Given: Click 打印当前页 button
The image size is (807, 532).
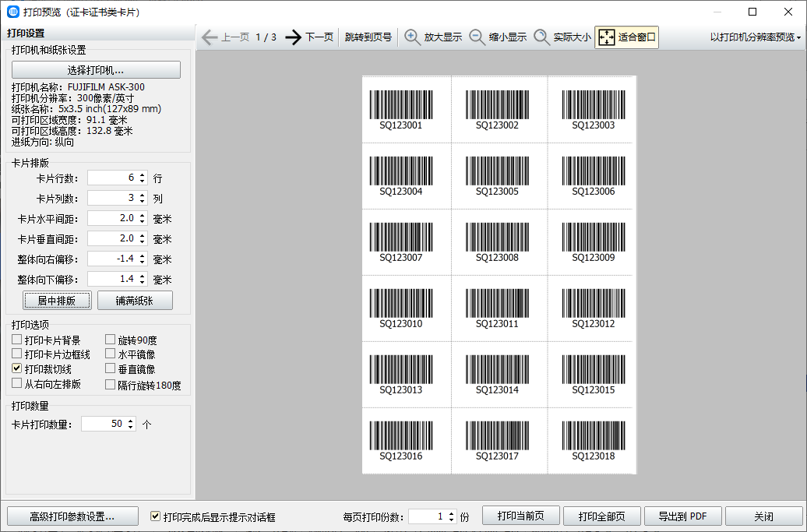Looking at the screenshot, I should 521,516.
